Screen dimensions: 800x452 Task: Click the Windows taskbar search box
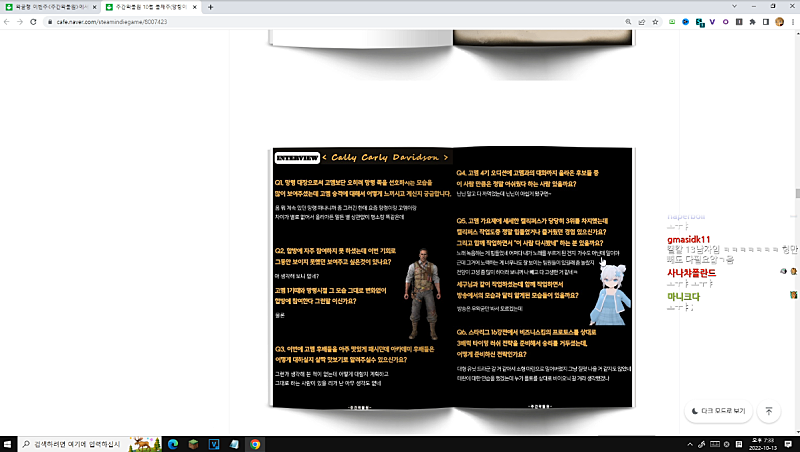pyautogui.click(x=89, y=444)
